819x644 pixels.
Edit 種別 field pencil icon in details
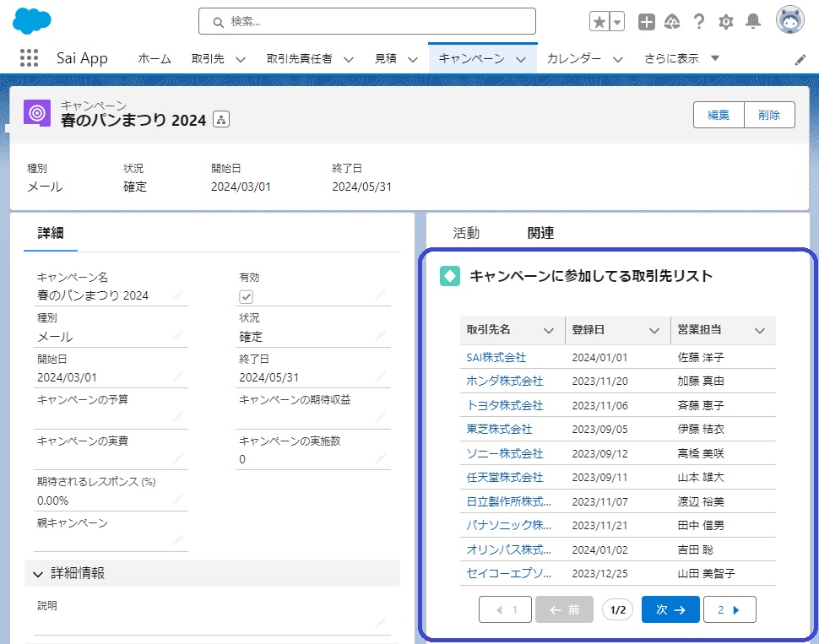tap(178, 337)
